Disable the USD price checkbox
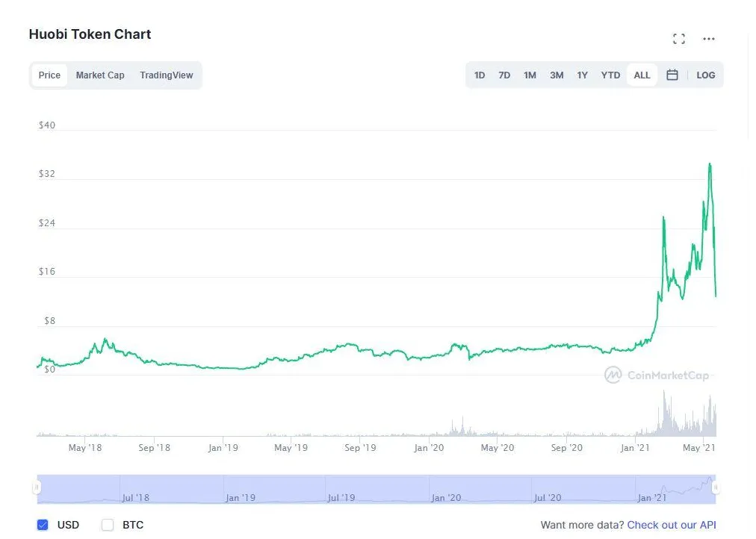The width and height of the screenshot is (756, 539). [x=43, y=525]
